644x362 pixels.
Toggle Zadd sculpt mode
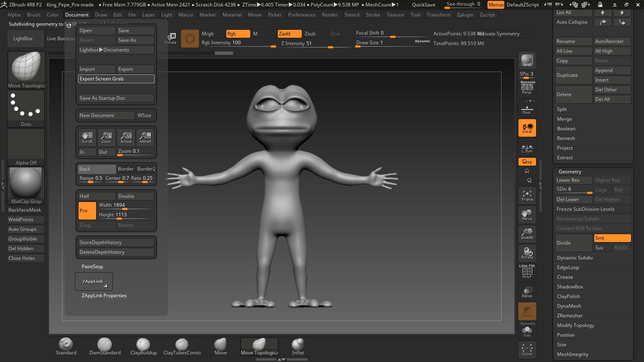289,34
